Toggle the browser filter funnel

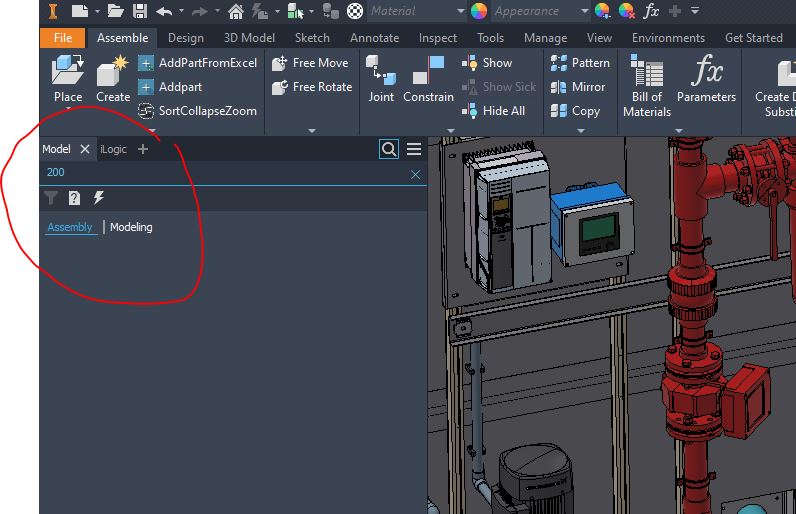point(51,198)
